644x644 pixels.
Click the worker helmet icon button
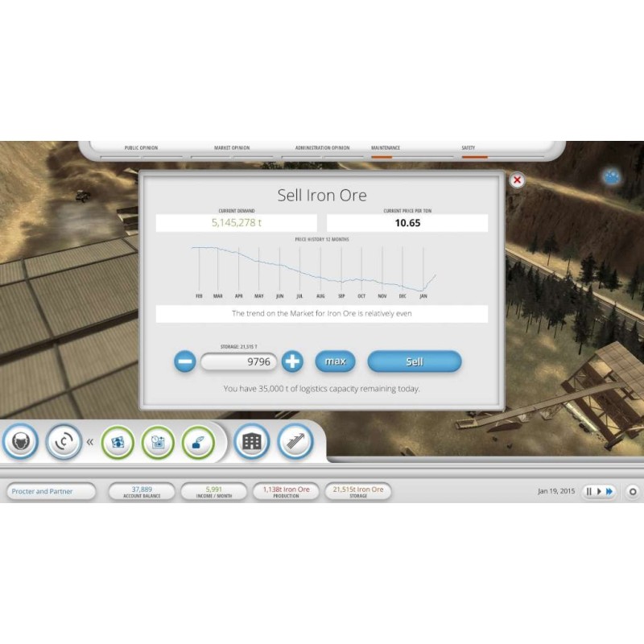21,442
